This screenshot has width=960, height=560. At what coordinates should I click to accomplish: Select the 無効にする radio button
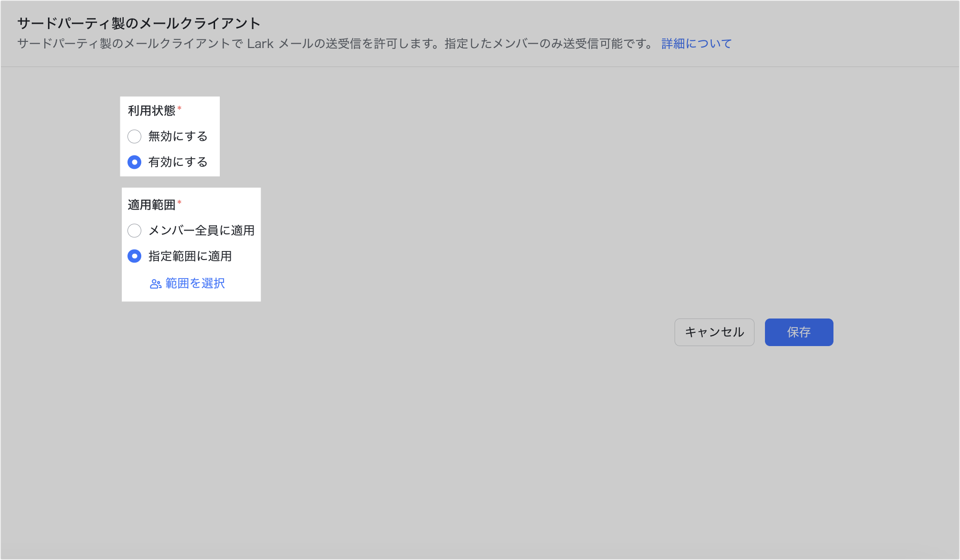tap(135, 136)
